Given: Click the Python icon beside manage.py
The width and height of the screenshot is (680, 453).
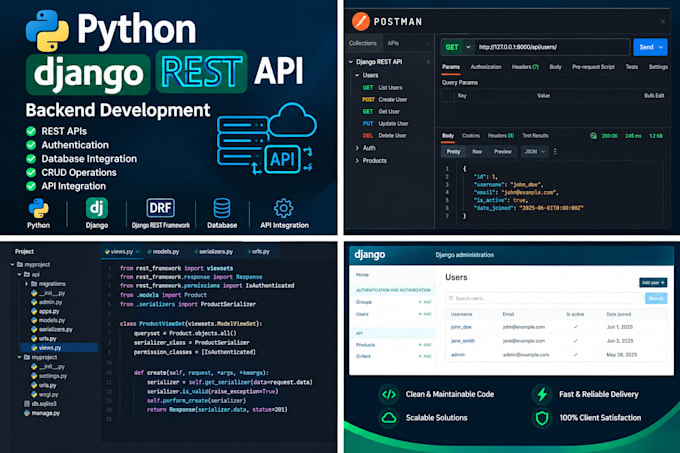Looking at the screenshot, I should (27, 413).
